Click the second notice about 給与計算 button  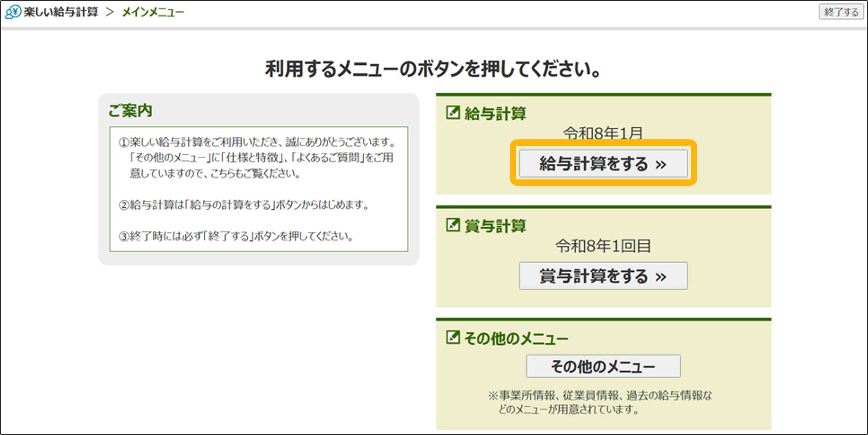coord(244,205)
